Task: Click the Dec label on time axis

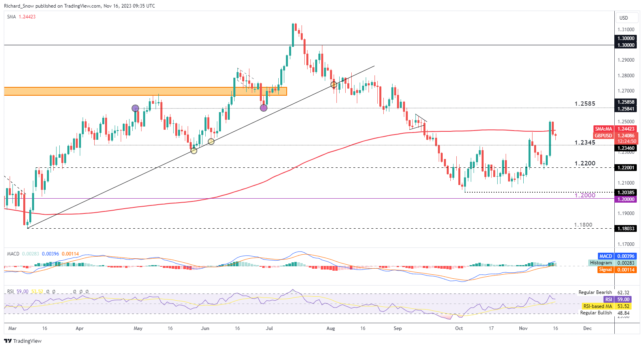Action: (587, 328)
